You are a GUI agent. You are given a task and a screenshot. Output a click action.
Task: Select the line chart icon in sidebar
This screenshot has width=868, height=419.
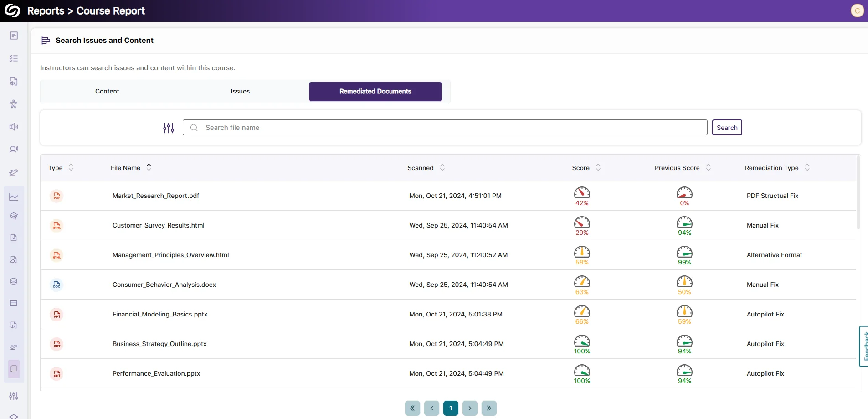coord(14,197)
